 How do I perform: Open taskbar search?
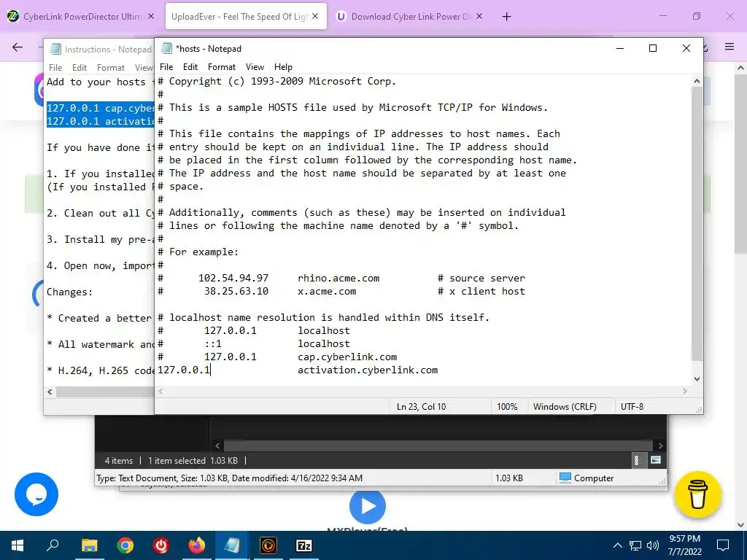(x=53, y=545)
